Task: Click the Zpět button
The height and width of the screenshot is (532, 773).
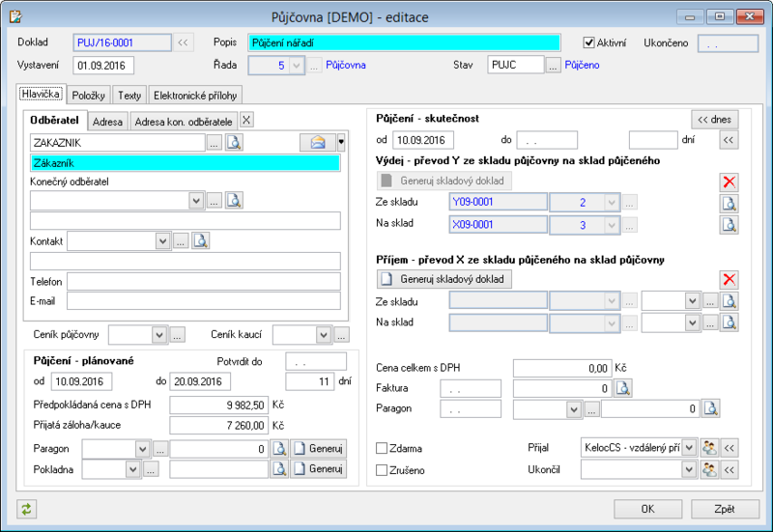Action: pyautogui.click(x=725, y=509)
